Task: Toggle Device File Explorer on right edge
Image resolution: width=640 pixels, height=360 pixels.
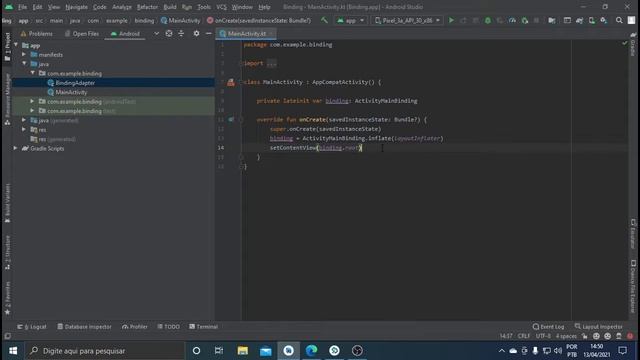Action: pos(633,287)
